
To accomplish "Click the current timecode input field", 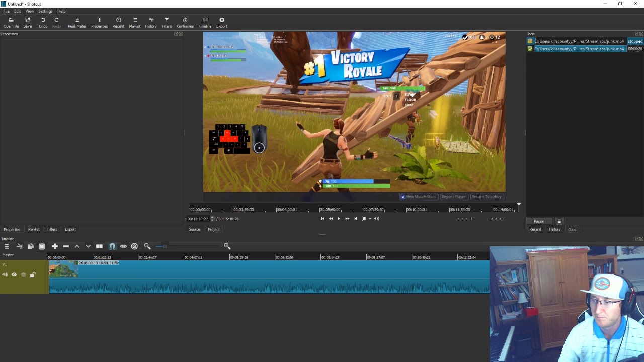I will click(198, 219).
